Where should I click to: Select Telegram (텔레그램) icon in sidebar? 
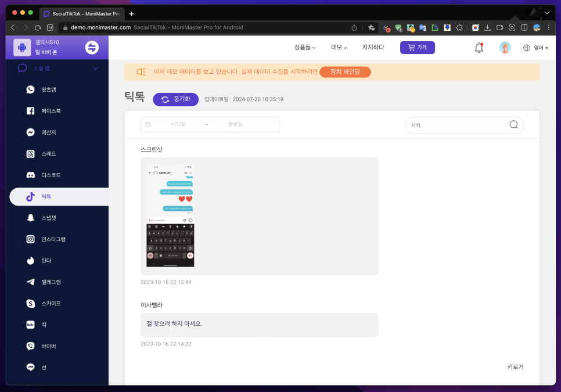(x=30, y=282)
